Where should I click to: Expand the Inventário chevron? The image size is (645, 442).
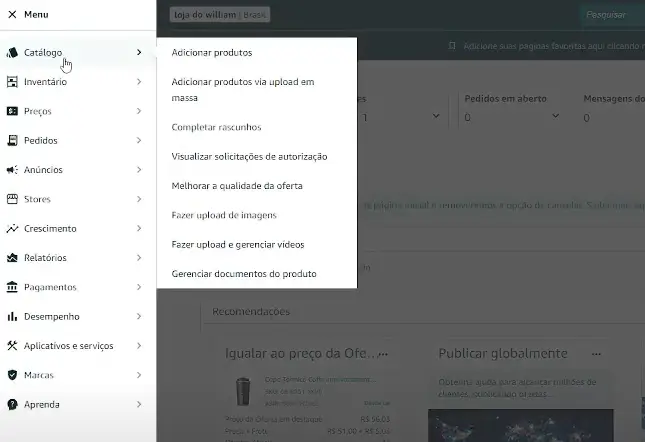pyautogui.click(x=139, y=82)
